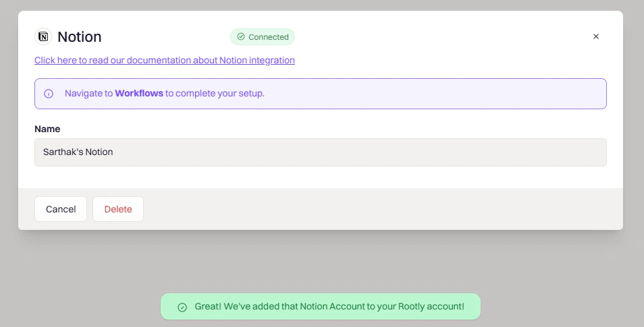The height and width of the screenshot is (327, 644).
Task: Click the Name field label
Action: click(x=47, y=129)
